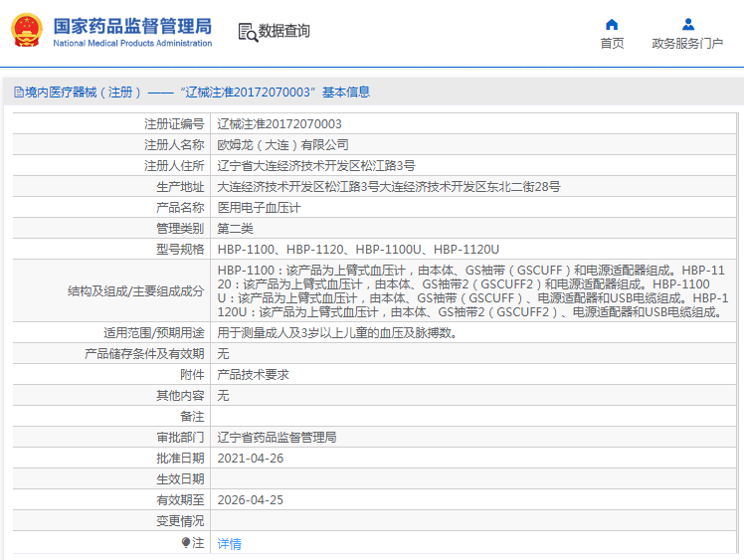Click the 附件 label
The height and width of the screenshot is (560, 744).
coord(192,374)
